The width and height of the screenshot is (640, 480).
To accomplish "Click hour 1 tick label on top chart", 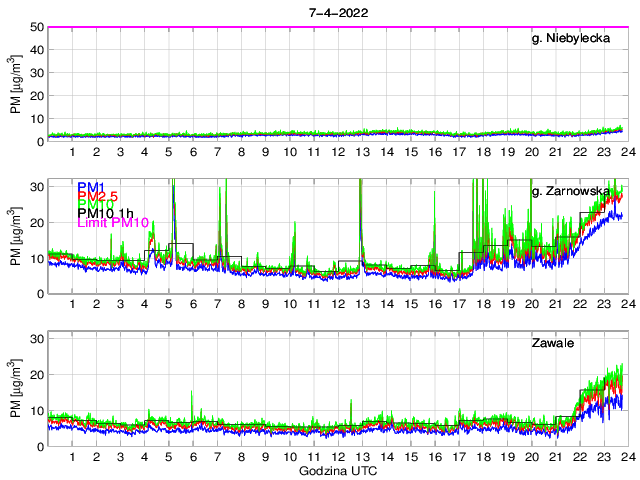I will coord(72,152).
